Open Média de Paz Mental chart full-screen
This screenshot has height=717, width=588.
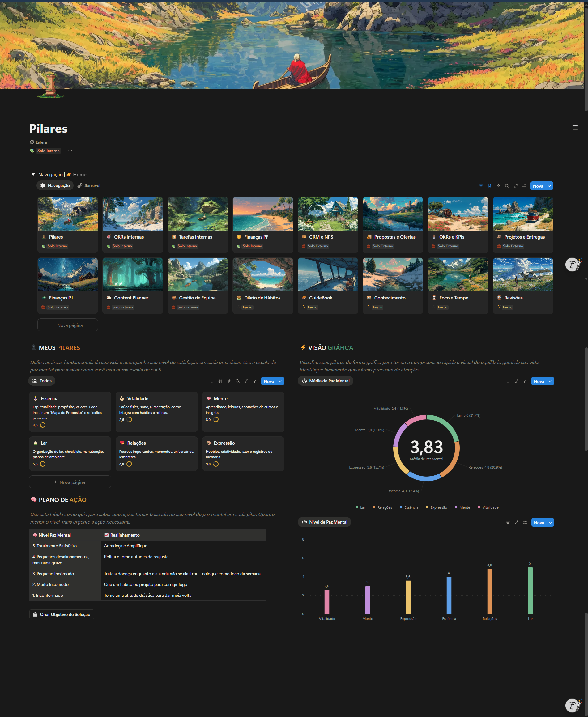516,381
